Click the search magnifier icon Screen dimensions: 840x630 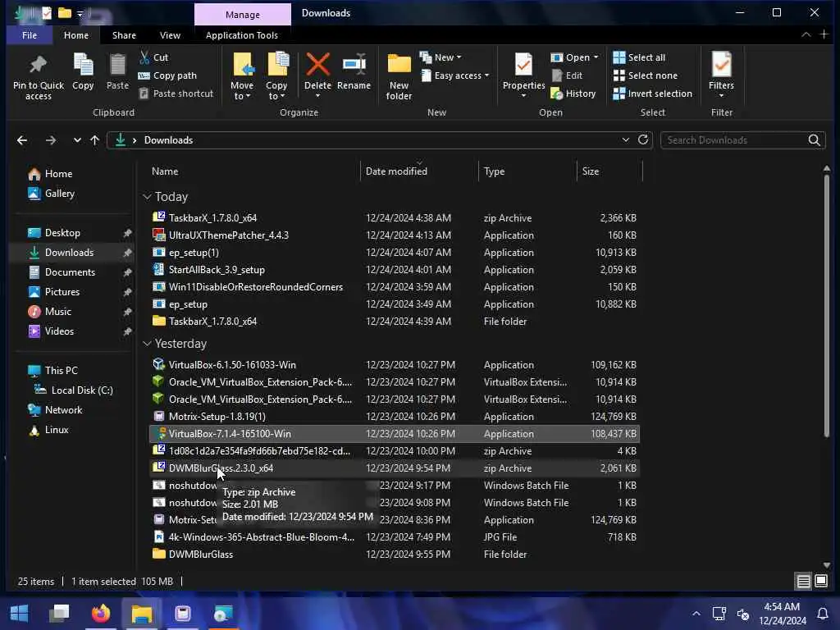pyautogui.click(x=814, y=140)
